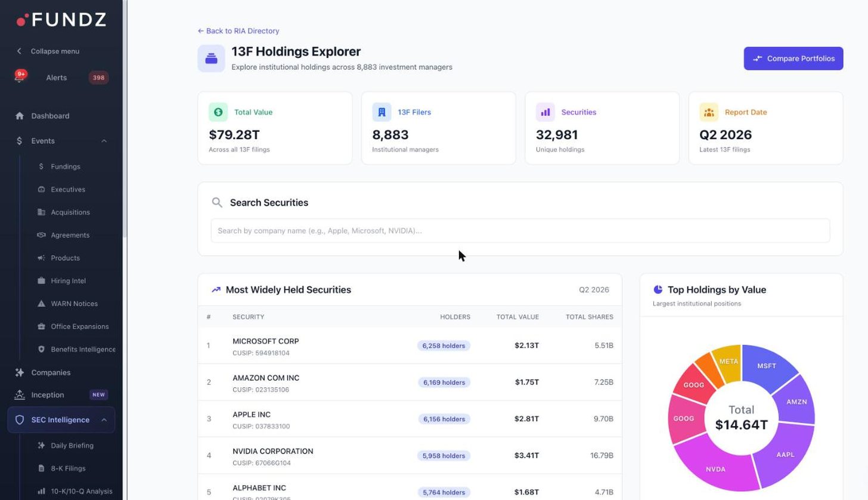868x500 pixels.
Task: Click the HOLDERS column header
Action: click(455, 317)
